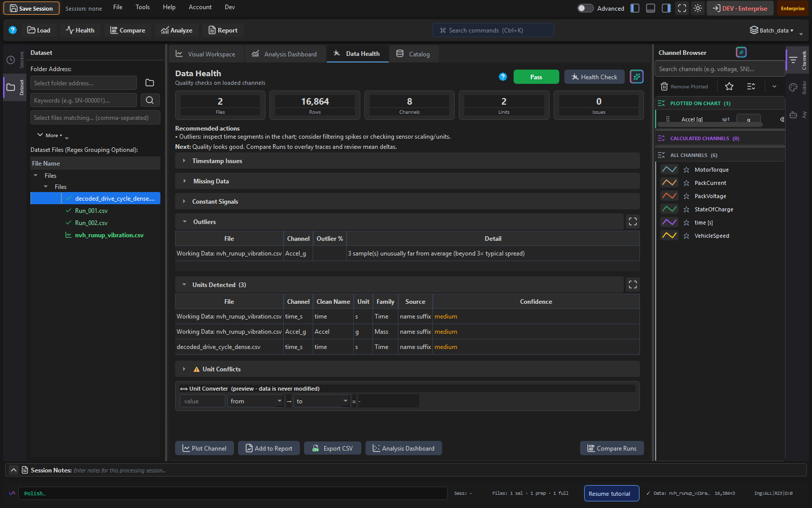
Task: Click the Search commands field
Action: click(493, 30)
